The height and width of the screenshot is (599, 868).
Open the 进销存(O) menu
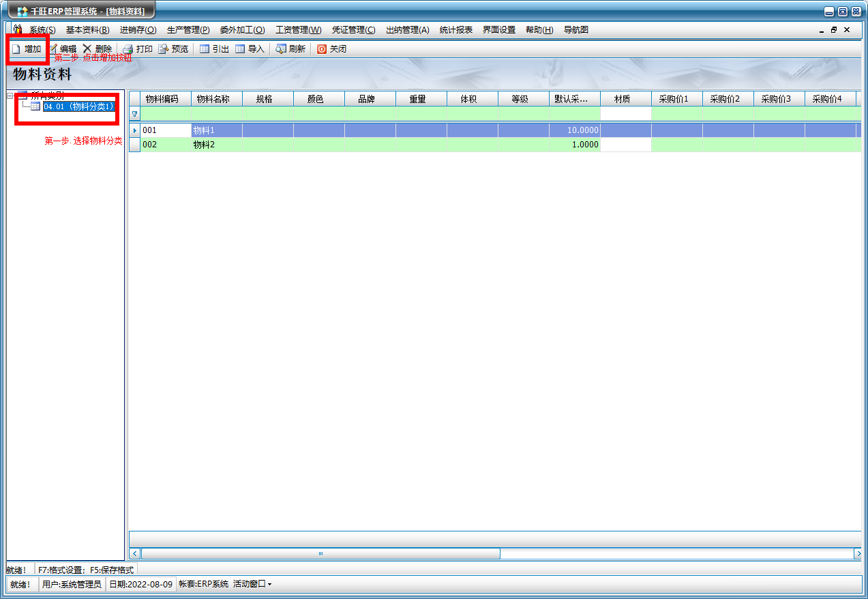pyautogui.click(x=138, y=30)
